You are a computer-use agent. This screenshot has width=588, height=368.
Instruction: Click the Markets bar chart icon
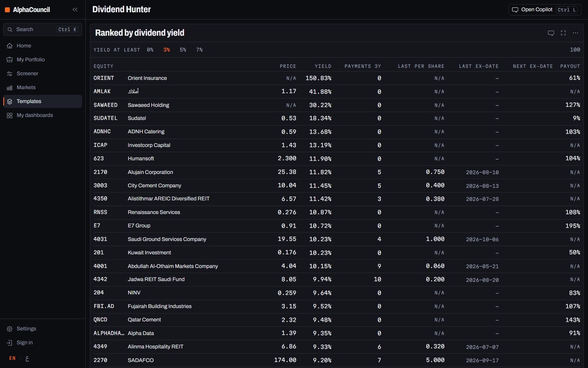click(x=10, y=88)
